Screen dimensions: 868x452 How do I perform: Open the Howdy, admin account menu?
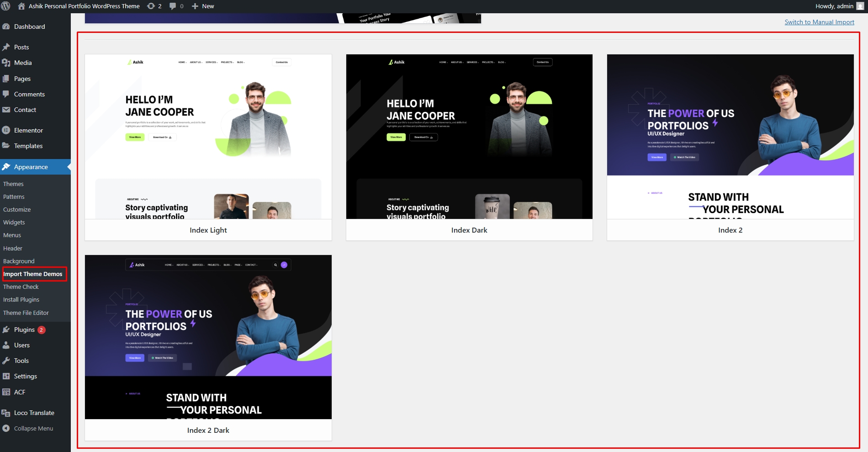(x=839, y=6)
